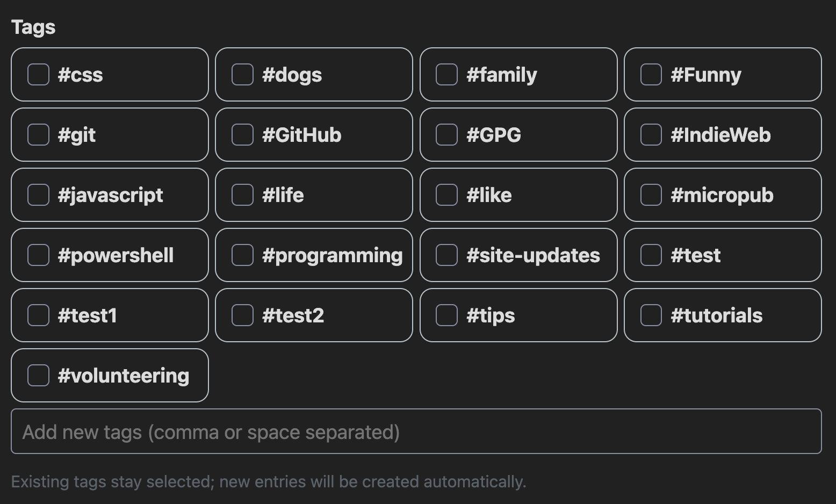Select the #dogs tag
The height and width of the screenshot is (504, 836).
pyautogui.click(x=242, y=75)
